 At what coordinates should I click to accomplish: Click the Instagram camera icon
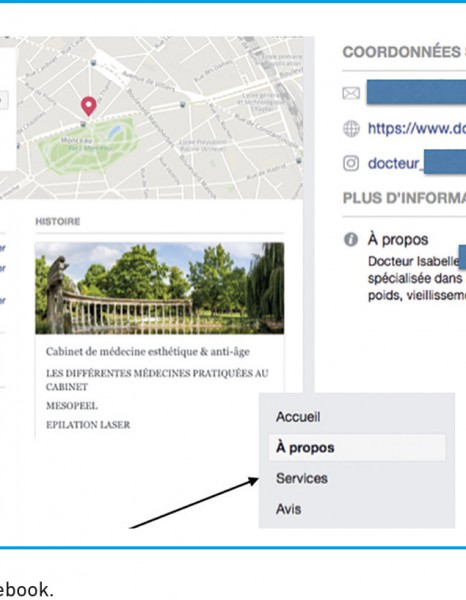tap(351, 163)
